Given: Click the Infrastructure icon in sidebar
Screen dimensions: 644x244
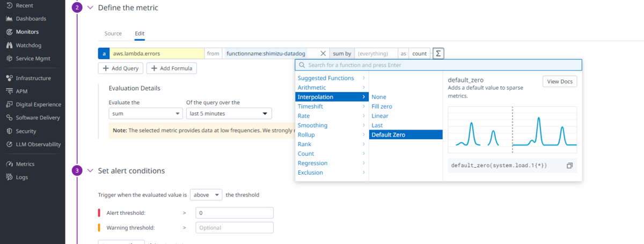Looking at the screenshot, I should pos(9,78).
